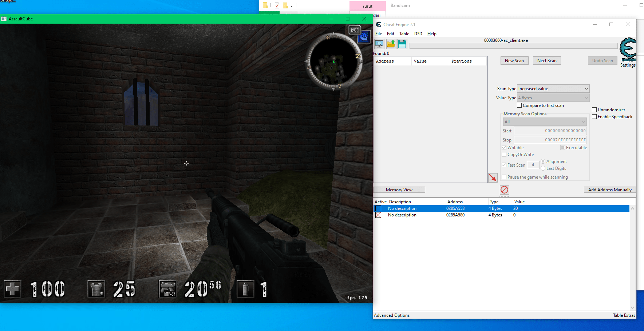Select the Alignment radio button
The image size is (644, 331).
(543, 161)
